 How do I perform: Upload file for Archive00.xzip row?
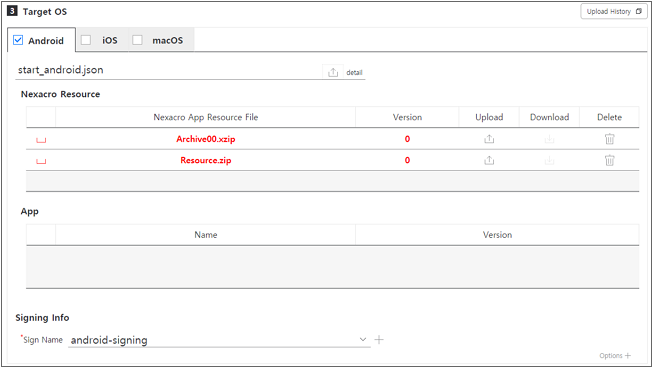click(489, 139)
